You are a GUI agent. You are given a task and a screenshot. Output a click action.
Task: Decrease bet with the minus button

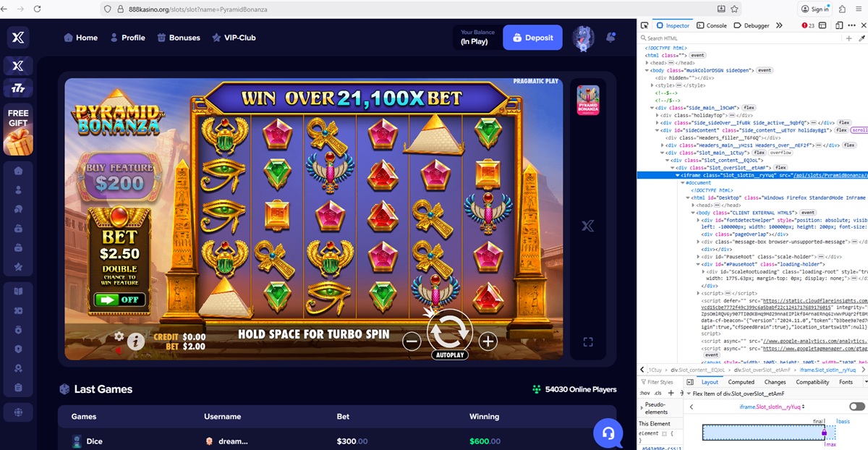412,341
